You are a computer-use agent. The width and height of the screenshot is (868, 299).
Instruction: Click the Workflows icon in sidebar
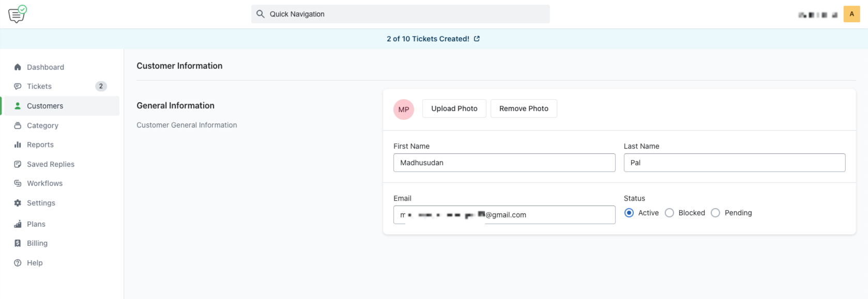pos(18,183)
